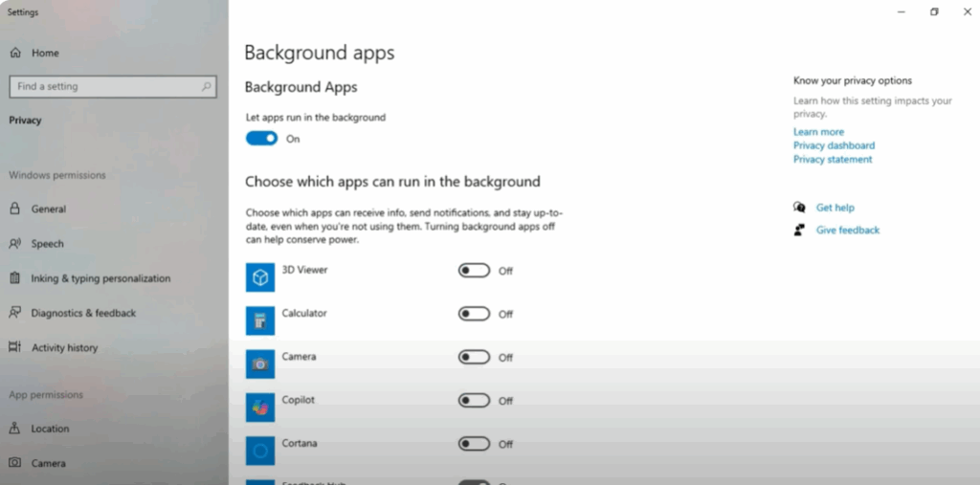Click the Cortana app icon
Viewport: 980px width, 485px height.
260,451
